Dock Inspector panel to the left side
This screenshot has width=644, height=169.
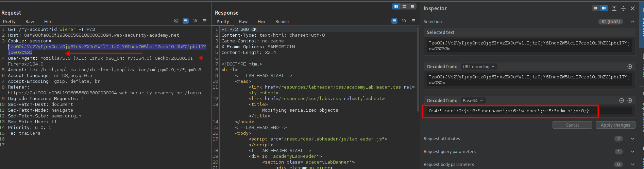pos(596,8)
